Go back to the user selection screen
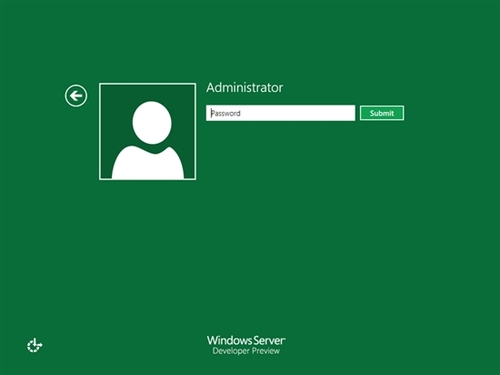The image size is (500, 375). pyautogui.click(x=76, y=96)
